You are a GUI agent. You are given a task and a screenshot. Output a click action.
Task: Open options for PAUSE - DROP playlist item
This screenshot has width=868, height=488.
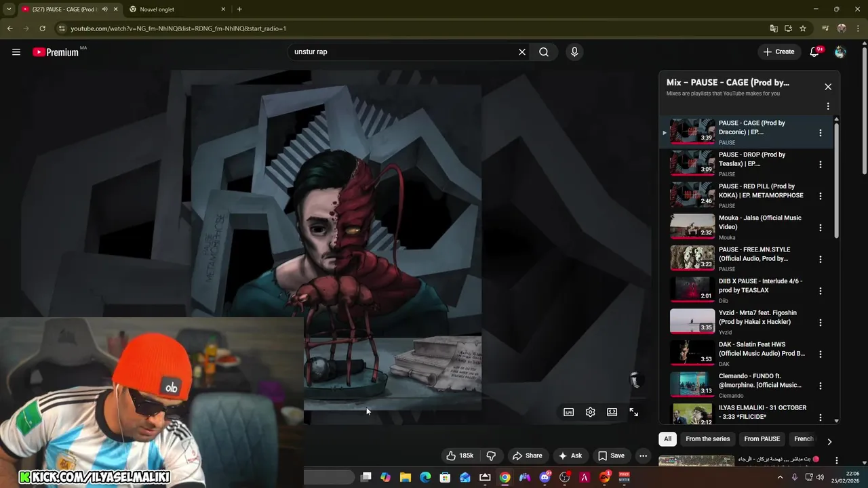[x=821, y=165]
